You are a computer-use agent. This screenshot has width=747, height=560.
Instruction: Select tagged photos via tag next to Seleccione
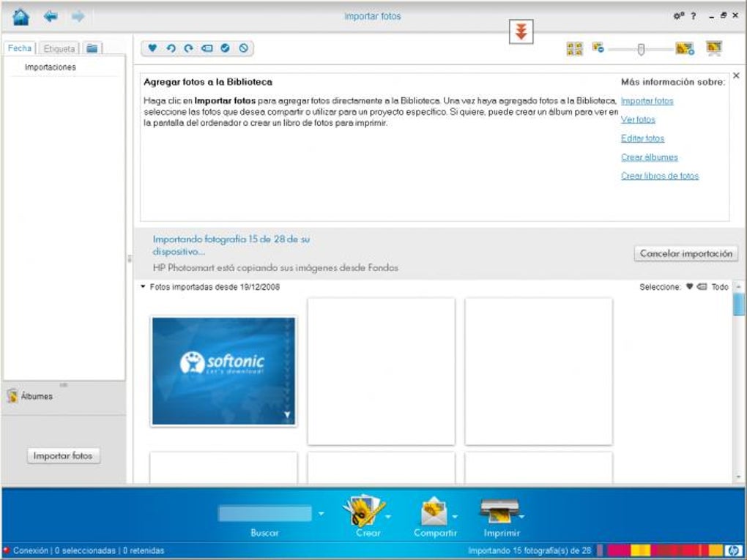(x=702, y=287)
